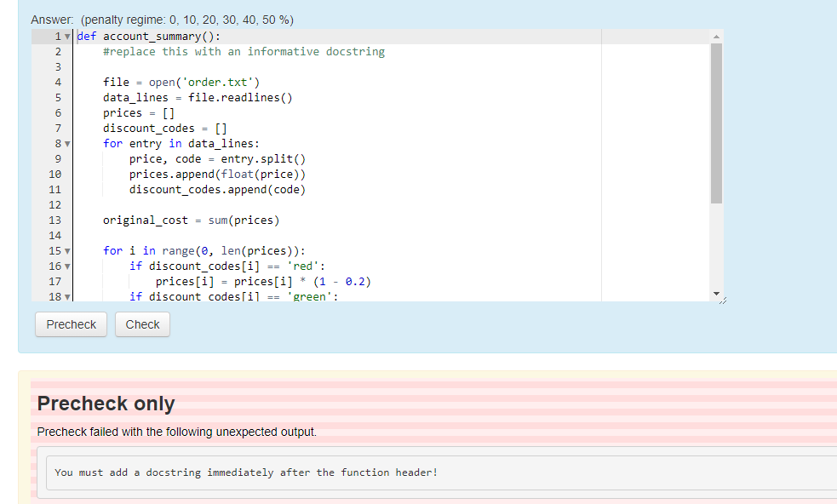
Task: Collapse the red discount if block
Action: tap(66, 266)
